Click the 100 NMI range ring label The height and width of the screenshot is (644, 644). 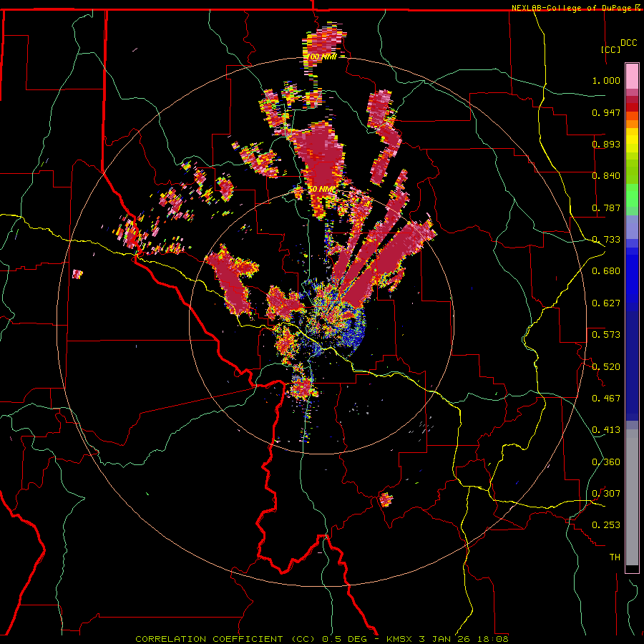322,57
